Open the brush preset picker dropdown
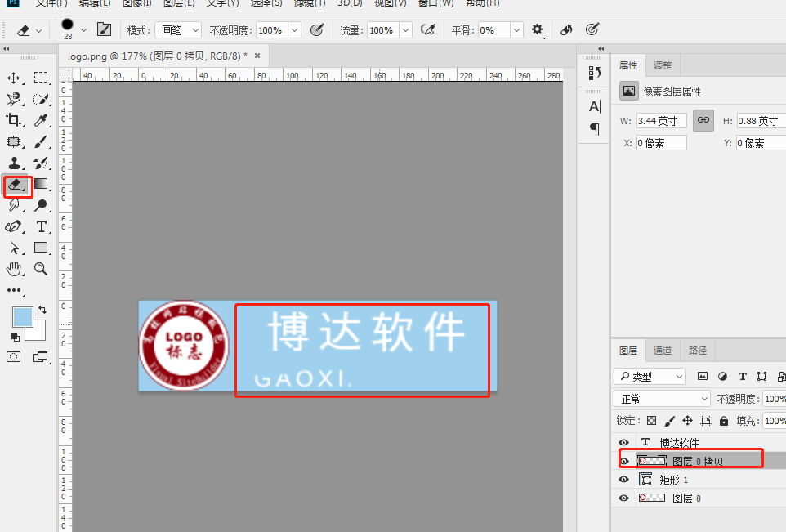 coord(83,30)
